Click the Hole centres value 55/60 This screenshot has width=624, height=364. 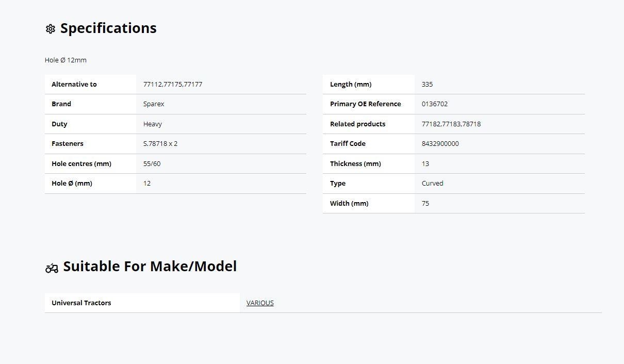(152, 163)
